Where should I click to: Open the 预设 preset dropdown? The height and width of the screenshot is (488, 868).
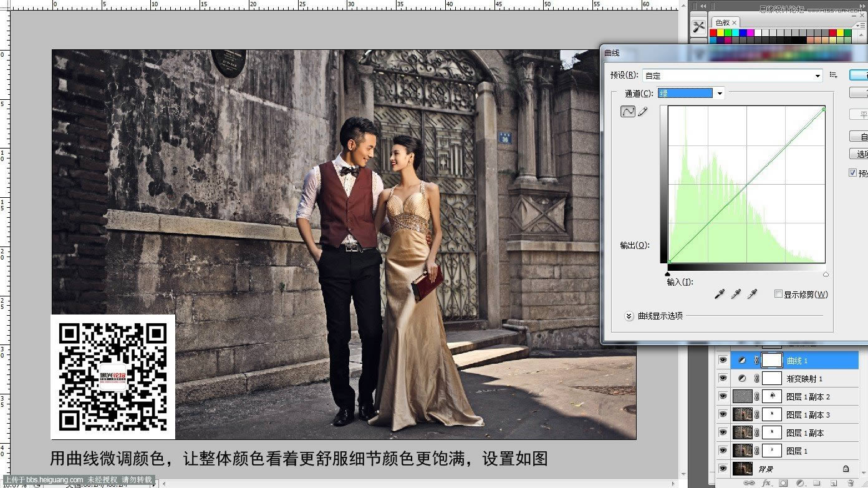[x=733, y=76]
